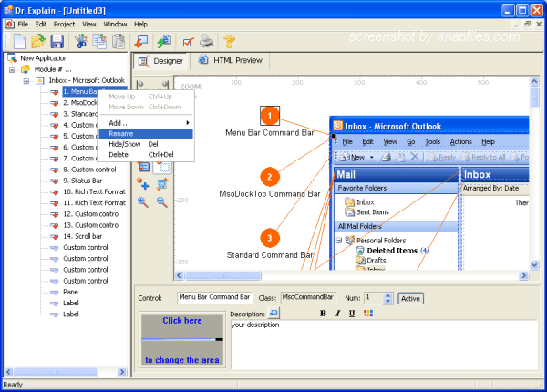Viewport: 547px width, 392px height.
Task: Click the Control name input field
Action: (x=214, y=297)
